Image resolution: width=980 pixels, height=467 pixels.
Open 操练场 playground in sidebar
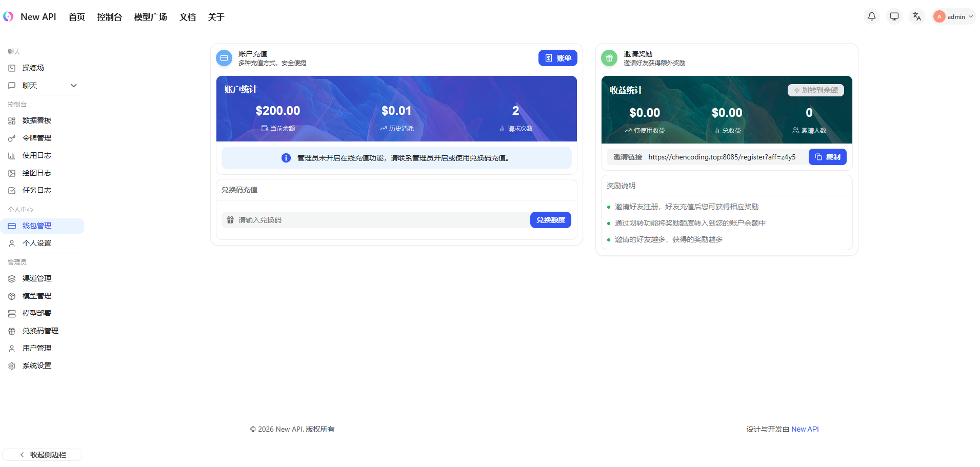coord(33,68)
